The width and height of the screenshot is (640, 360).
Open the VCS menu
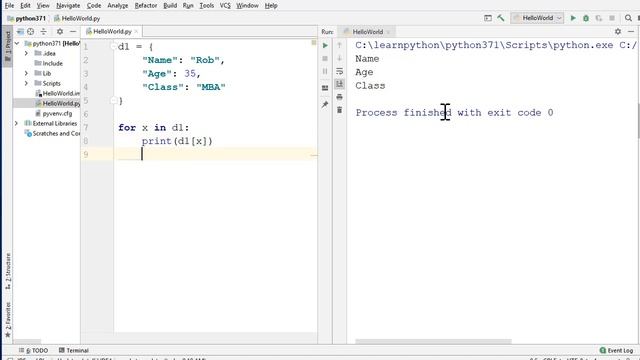tap(225, 6)
